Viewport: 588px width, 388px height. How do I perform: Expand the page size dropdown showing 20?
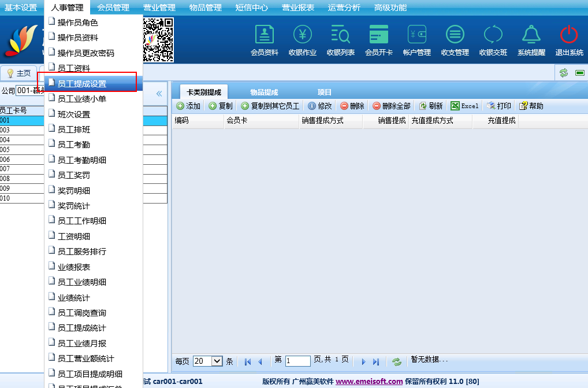tap(217, 361)
